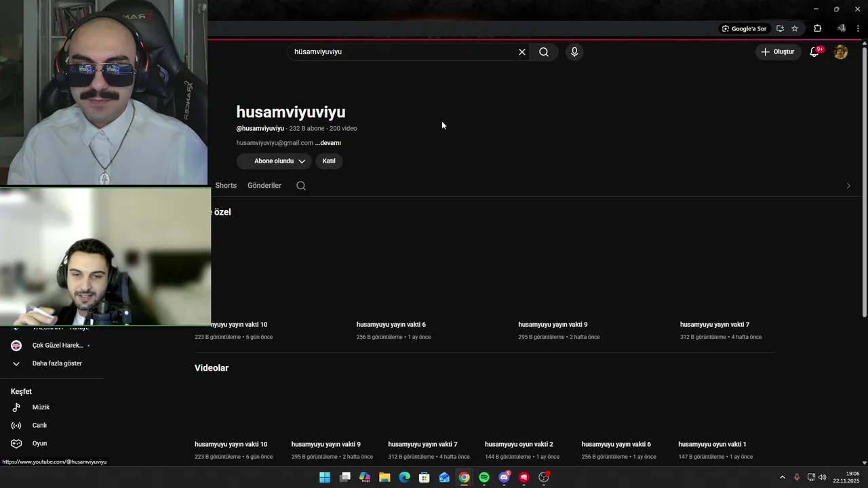
Task: Switch to the Gönderiler tab
Action: coord(264,186)
